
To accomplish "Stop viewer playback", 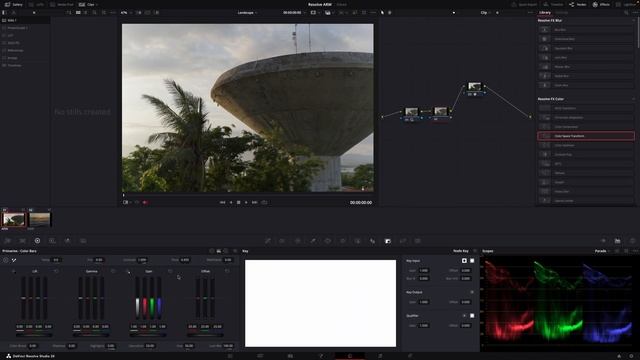I will [239, 202].
